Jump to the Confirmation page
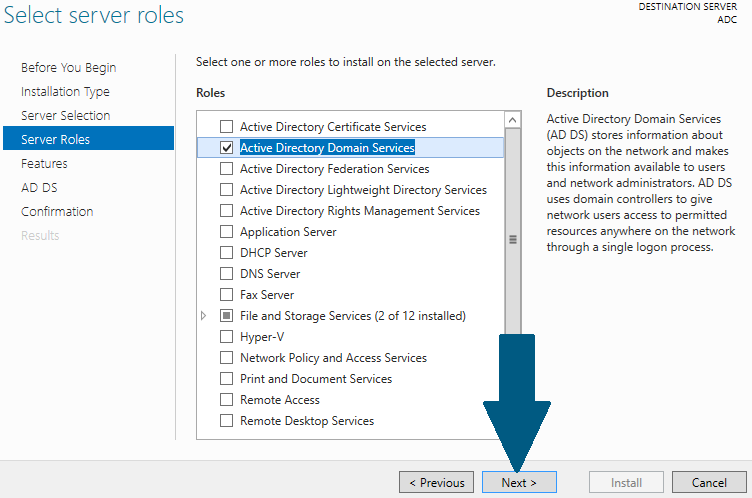The image size is (752, 498). (57, 212)
